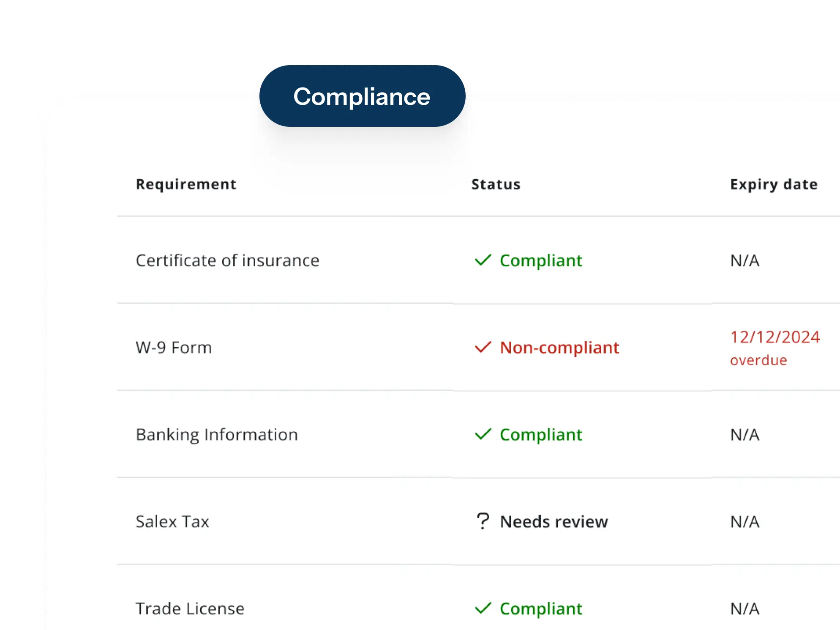Open the W-9 Form requirement
840x630 pixels.
coord(174,348)
